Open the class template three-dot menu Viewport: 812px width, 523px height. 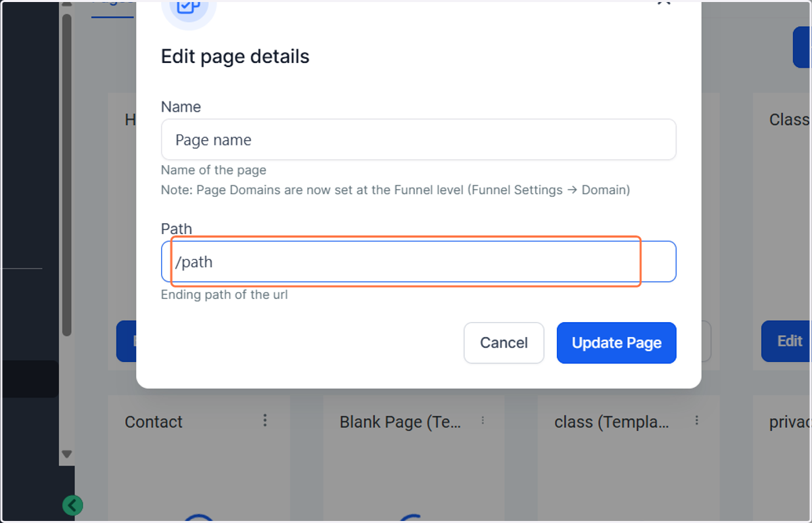point(697,420)
